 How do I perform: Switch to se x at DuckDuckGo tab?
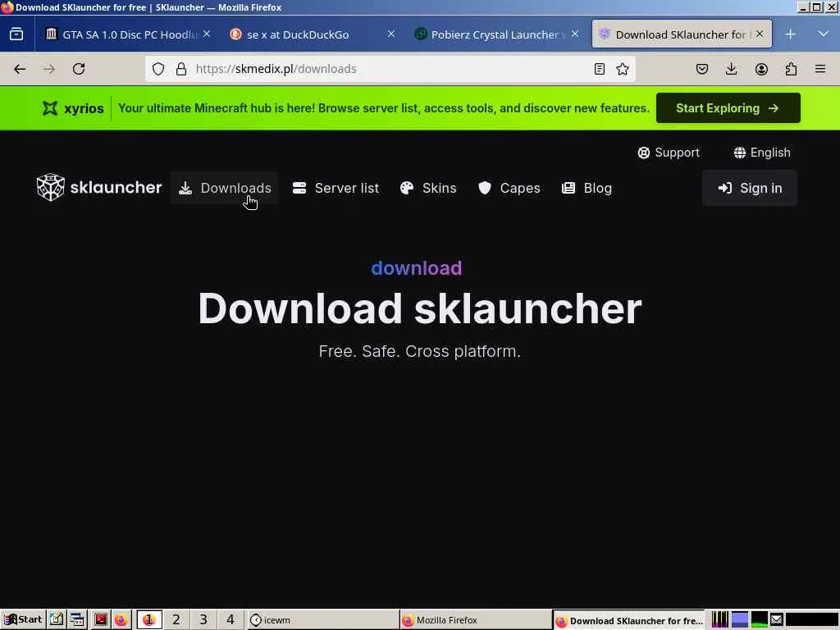point(313,34)
